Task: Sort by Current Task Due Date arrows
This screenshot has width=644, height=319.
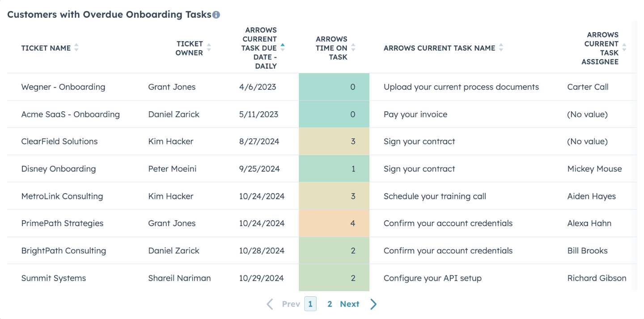Action: pyautogui.click(x=282, y=48)
